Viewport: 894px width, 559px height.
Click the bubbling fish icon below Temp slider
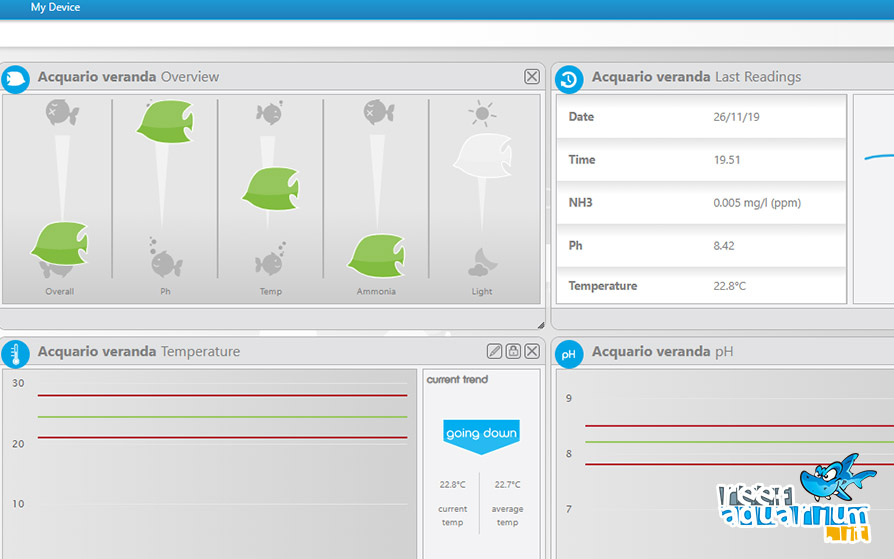click(x=270, y=258)
